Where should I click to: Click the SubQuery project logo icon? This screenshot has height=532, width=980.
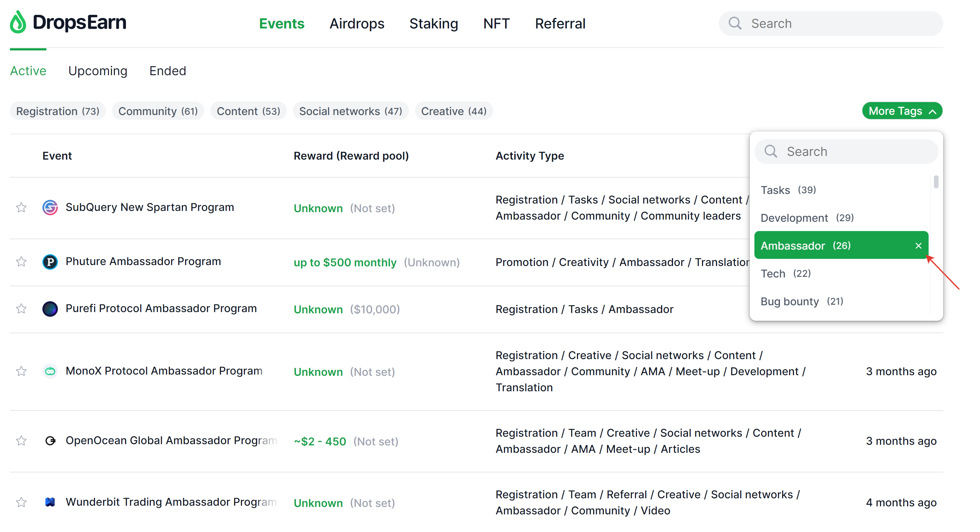[50, 208]
